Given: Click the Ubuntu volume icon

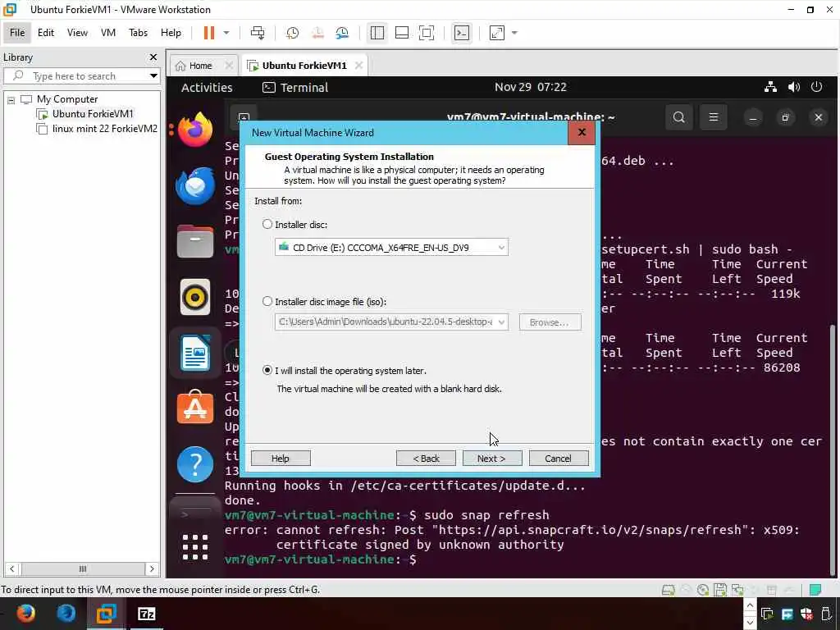Looking at the screenshot, I should click(x=794, y=87).
